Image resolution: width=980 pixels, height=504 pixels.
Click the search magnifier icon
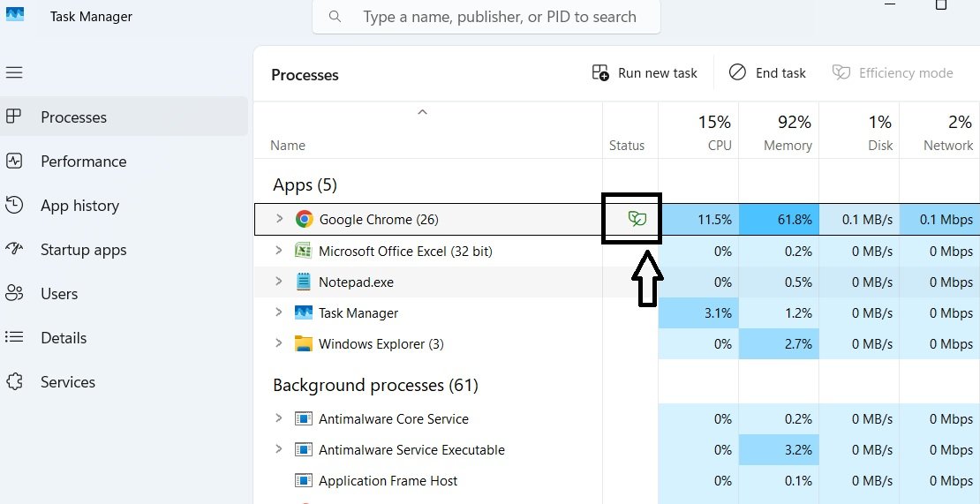[x=335, y=16]
